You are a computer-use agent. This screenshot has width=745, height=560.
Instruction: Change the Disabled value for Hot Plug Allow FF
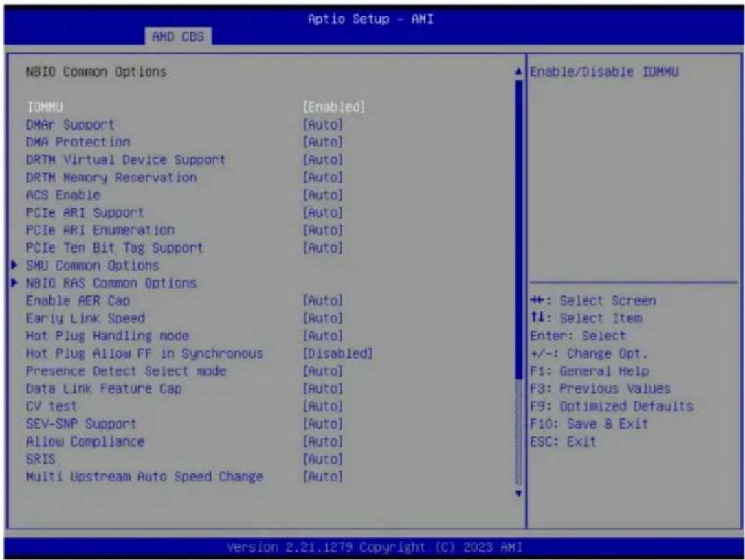click(x=338, y=353)
